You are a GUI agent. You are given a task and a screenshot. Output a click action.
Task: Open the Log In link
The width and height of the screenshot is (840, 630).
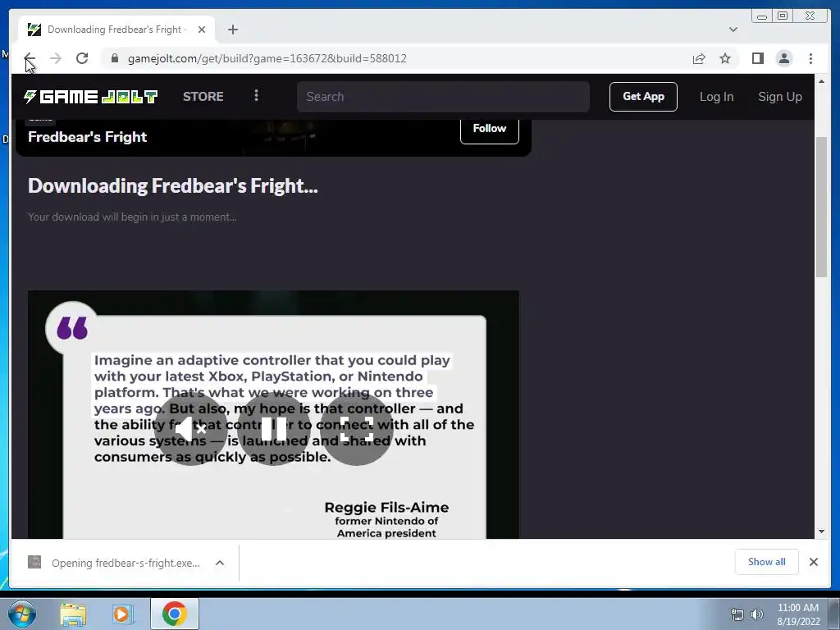[x=716, y=97]
